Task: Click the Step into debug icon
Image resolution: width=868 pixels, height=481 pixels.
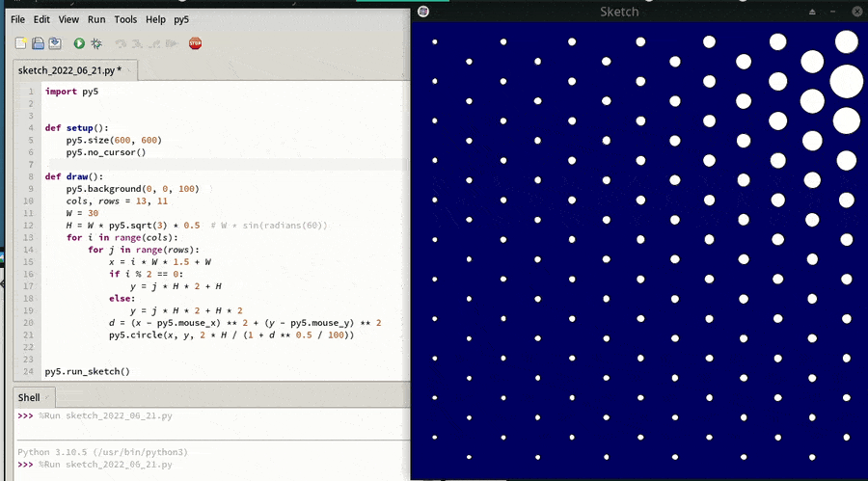Action: [x=137, y=43]
